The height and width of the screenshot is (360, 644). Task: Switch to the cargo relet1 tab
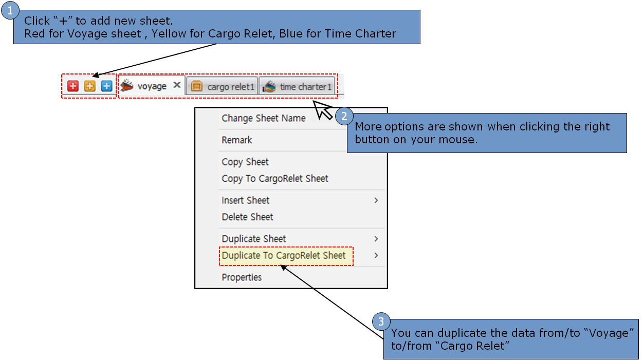click(x=230, y=87)
